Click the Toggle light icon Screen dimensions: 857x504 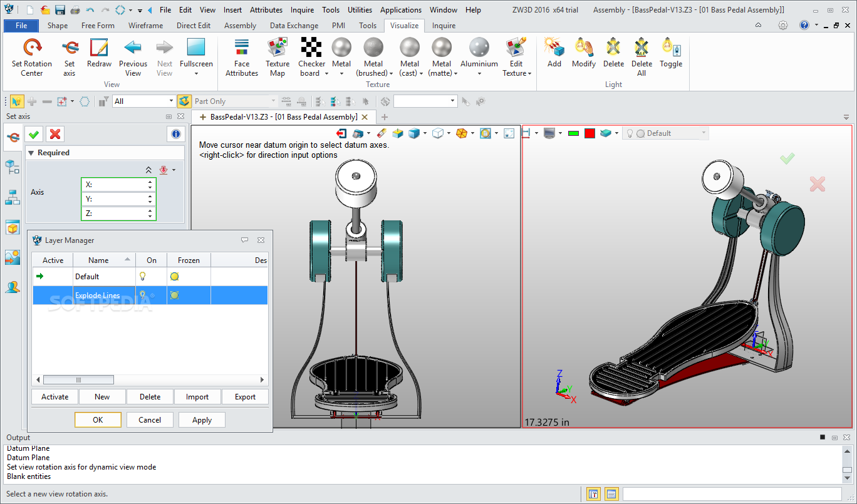click(x=671, y=53)
